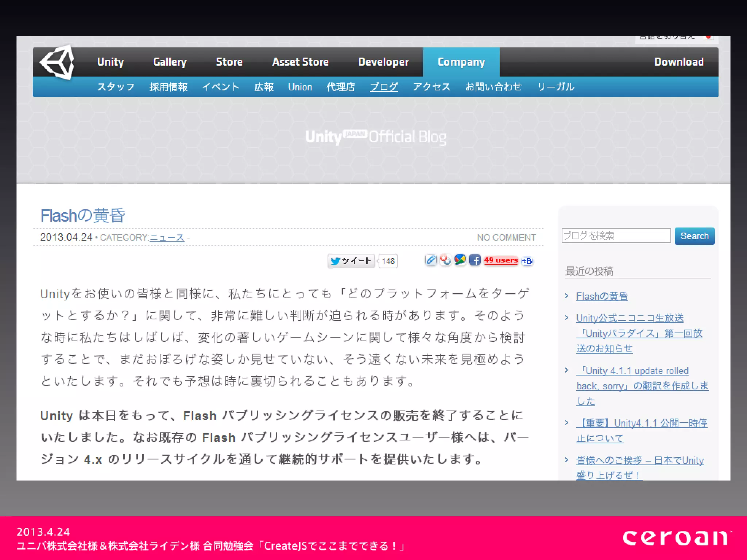This screenshot has width=747, height=560.
Task: Open 【重要】Unity4.1.1 公開一時停止 post link
Action: 642,431
